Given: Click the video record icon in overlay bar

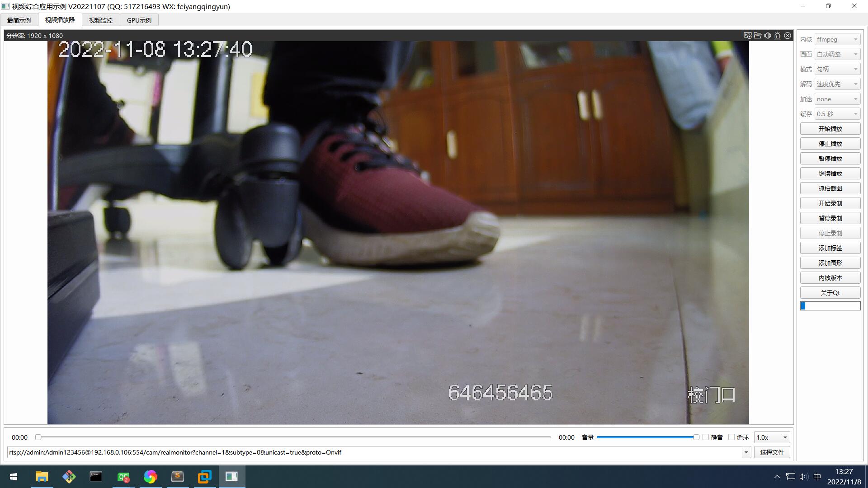Looking at the screenshot, I should 747,35.
